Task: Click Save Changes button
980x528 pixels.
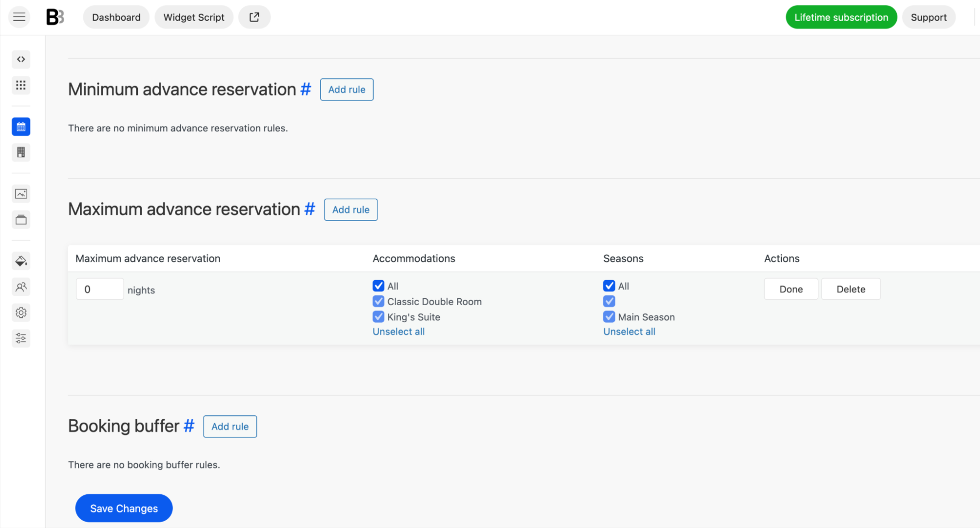Action: tap(124, 508)
